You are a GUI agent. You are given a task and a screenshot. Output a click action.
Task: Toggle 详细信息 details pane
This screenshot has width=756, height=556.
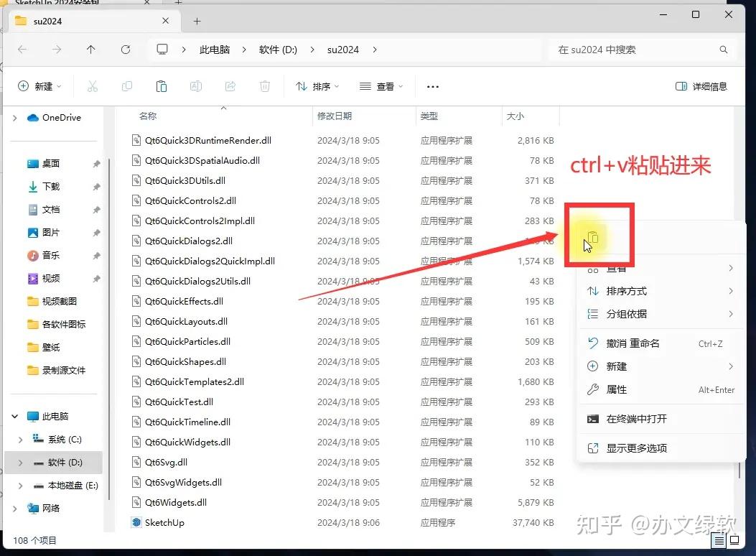pyautogui.click(x=701, y=86)
